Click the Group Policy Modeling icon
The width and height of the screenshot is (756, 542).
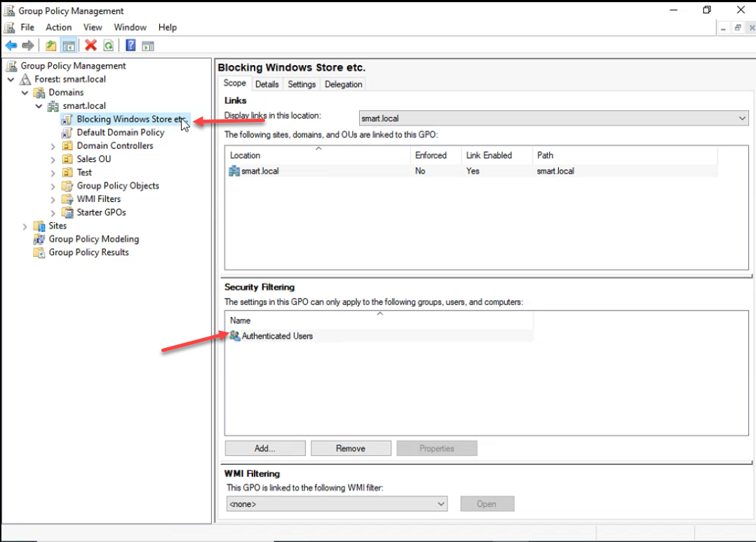point(39,239)
